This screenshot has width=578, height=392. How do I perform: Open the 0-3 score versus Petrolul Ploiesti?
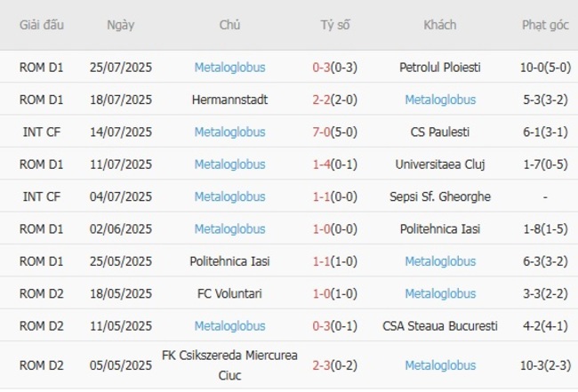(323, 67)
